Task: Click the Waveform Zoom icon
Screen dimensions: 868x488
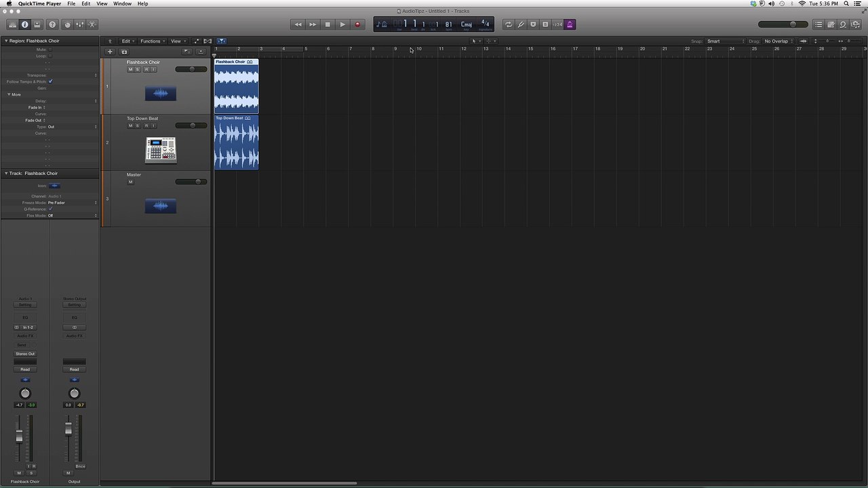Action: tap(804, 41)
